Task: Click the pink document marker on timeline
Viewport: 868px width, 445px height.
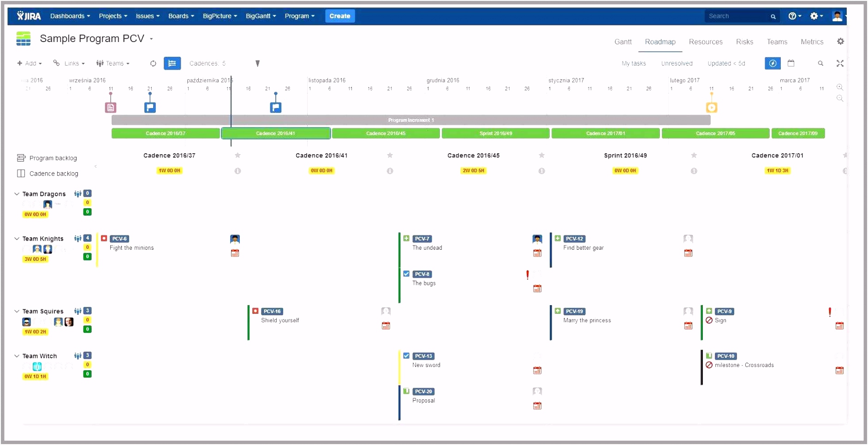Action: click(111, 108)
